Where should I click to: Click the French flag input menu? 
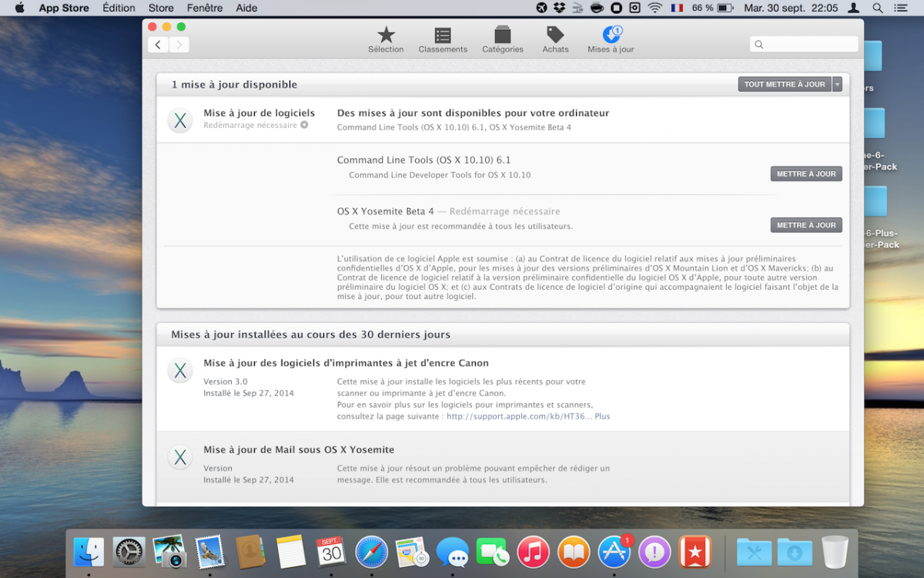677,8
